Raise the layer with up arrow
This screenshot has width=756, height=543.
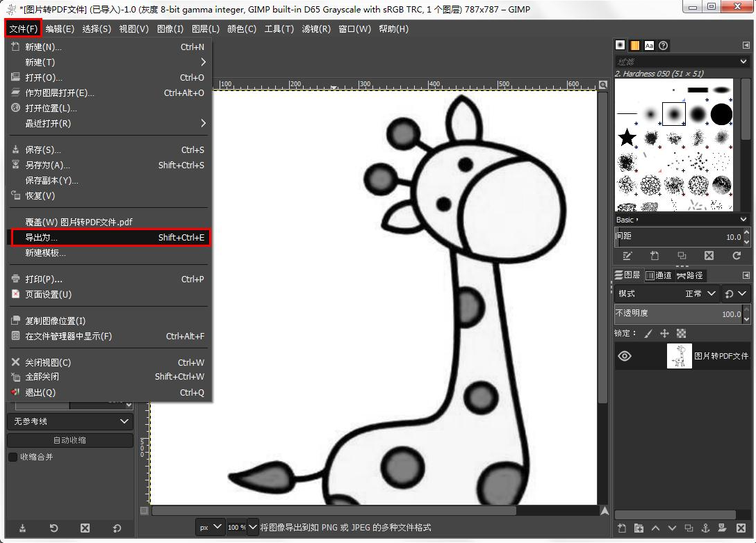click(655, 528)
